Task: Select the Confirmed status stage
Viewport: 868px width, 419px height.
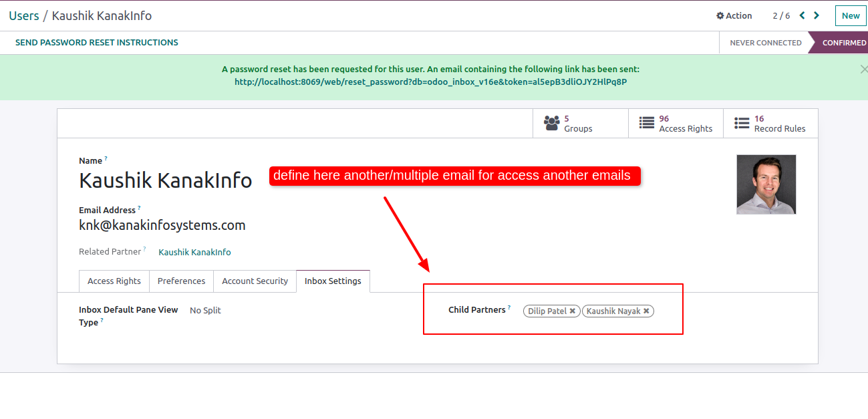Action: pyautogui.click(x=843, y=43)
